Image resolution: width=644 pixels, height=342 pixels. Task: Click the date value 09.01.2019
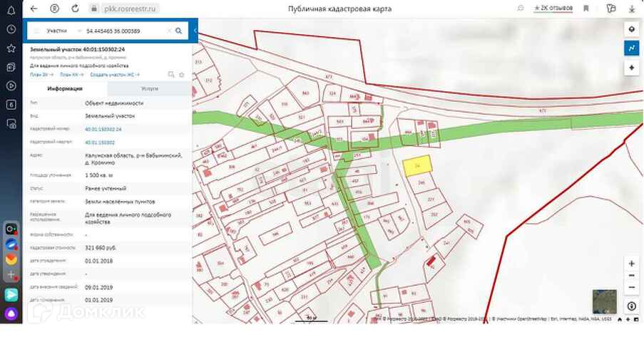98,287
